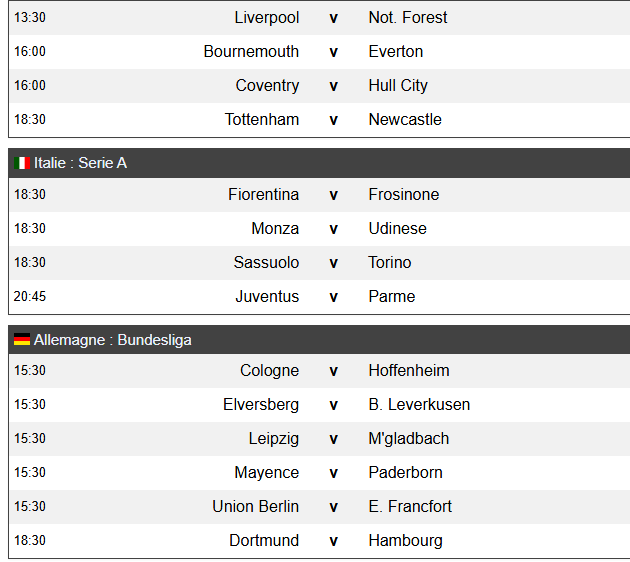Select Not. Forest team name
This screenshot has width=630, height=562.
pyautogui.click(x=408, y=18)
